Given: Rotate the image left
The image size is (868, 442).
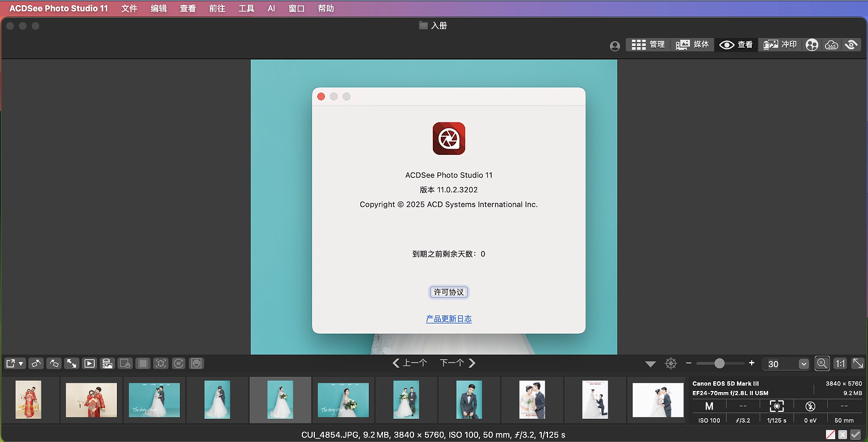Looking at the screenshot, I should pos(36,363).
